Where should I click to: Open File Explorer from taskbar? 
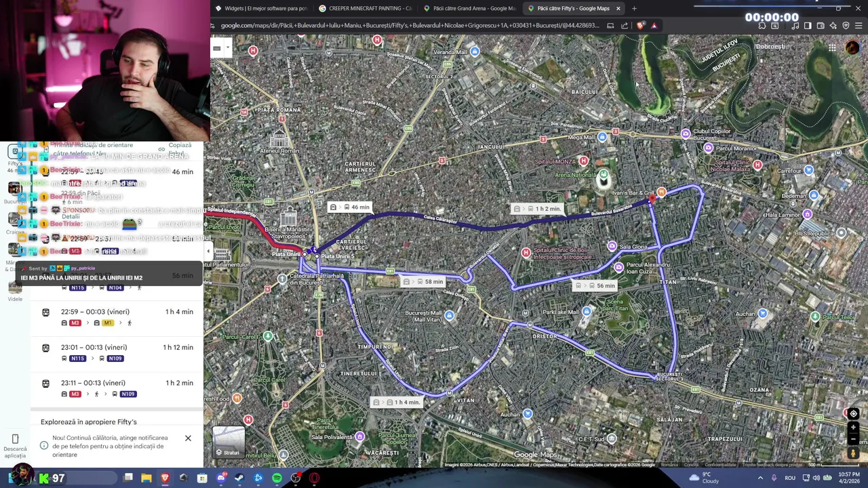tap(146, 478)
